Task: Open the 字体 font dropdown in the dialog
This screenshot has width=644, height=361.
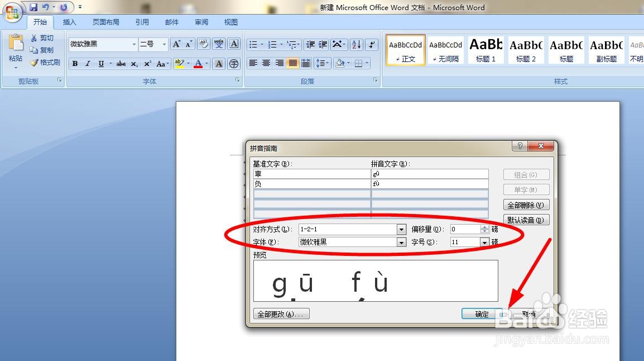Action: tap(401, 242)
